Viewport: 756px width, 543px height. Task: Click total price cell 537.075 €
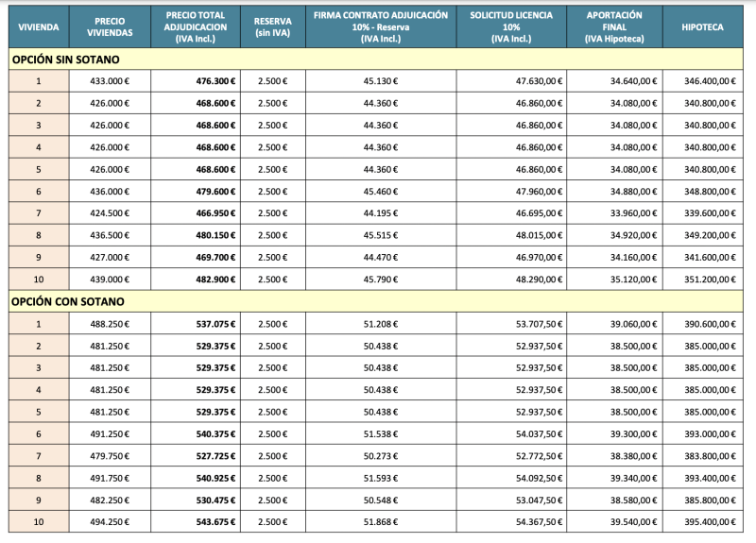pos(196,324)
